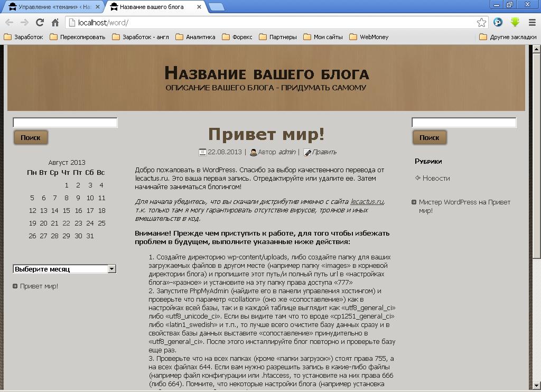Click the blue globe extension icon

[x=498, y=22]
